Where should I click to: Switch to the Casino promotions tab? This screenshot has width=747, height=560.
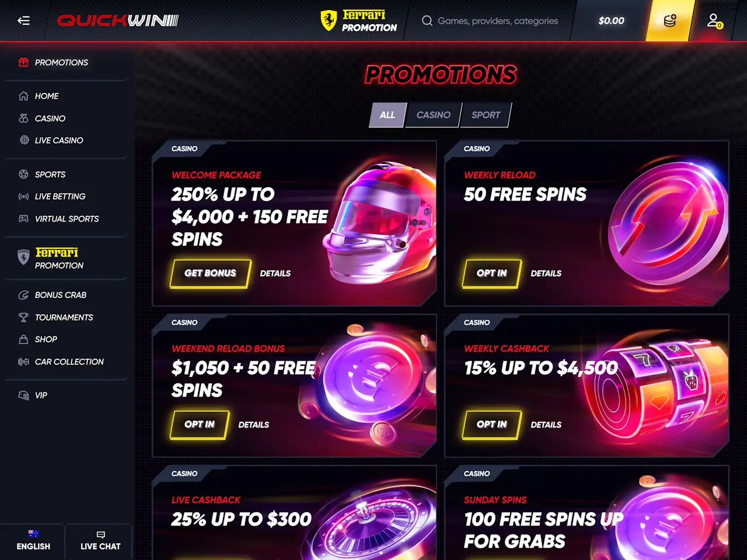(434, 115)
